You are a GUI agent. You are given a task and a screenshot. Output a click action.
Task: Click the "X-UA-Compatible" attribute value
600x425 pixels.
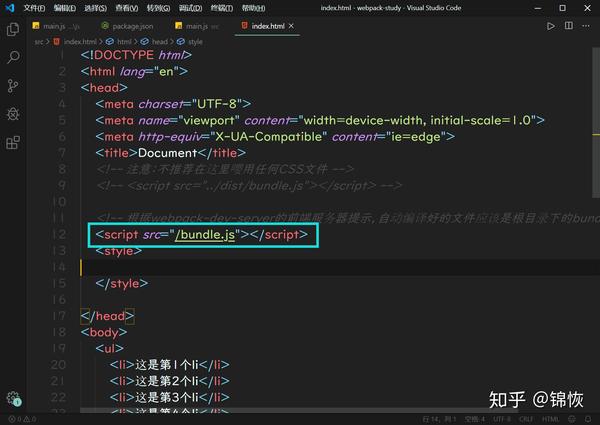click(x=269, y=137)
